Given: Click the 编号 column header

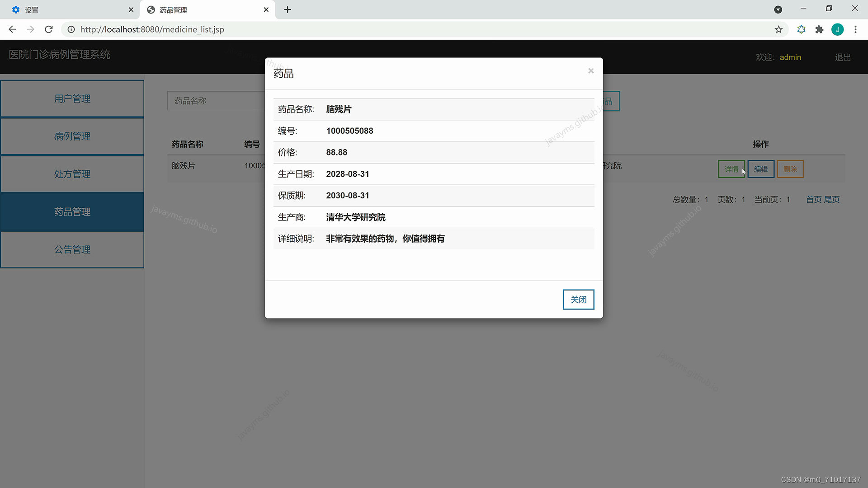Looking at the screenshot, I should (252, 144).
